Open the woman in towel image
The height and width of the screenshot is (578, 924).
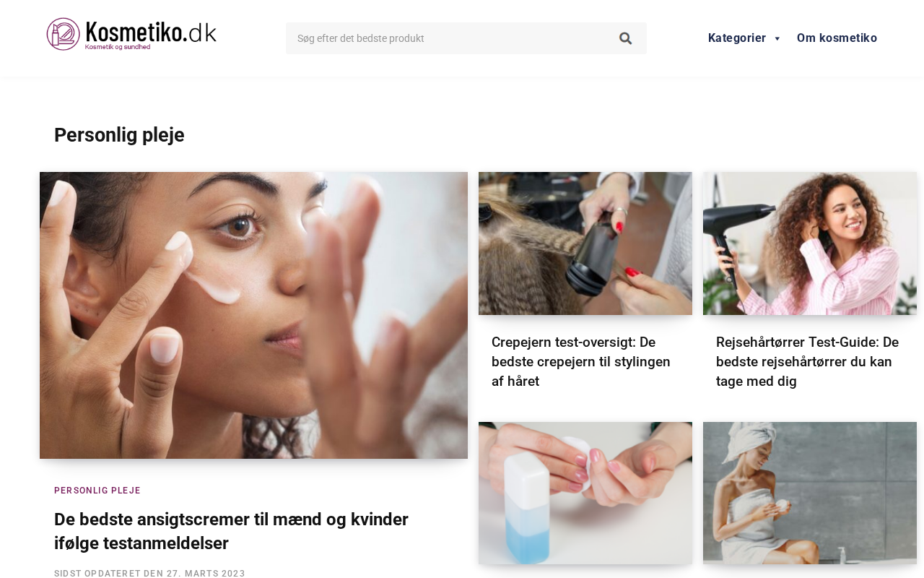[810, 493]
